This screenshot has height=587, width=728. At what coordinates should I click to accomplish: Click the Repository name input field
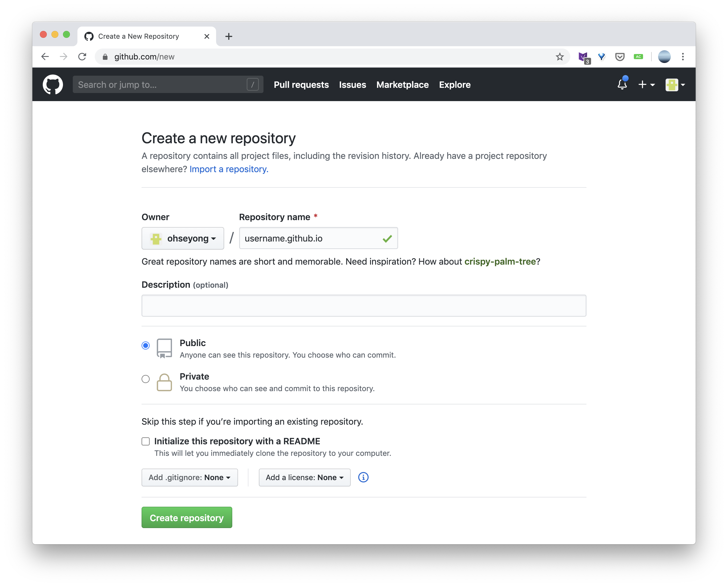tap(317, 238)
